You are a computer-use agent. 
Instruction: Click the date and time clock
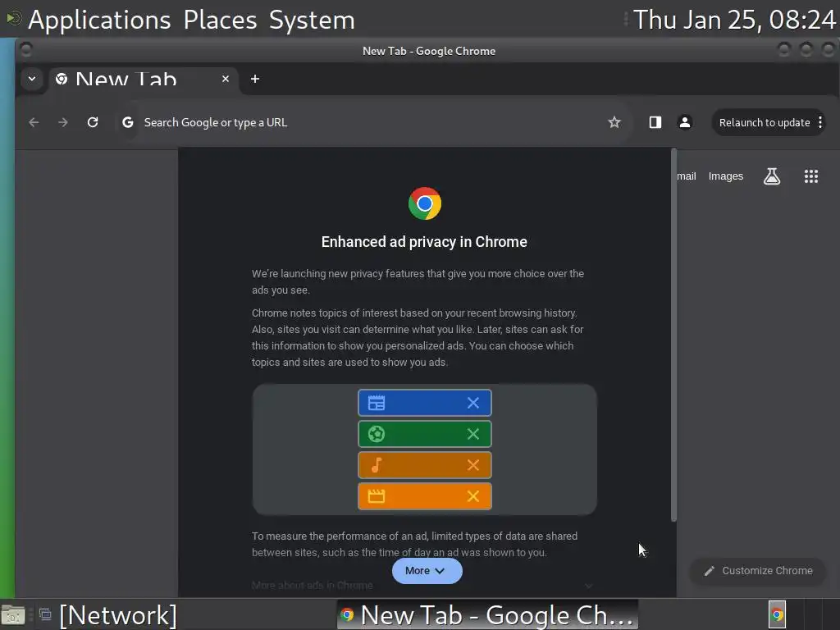734,20
